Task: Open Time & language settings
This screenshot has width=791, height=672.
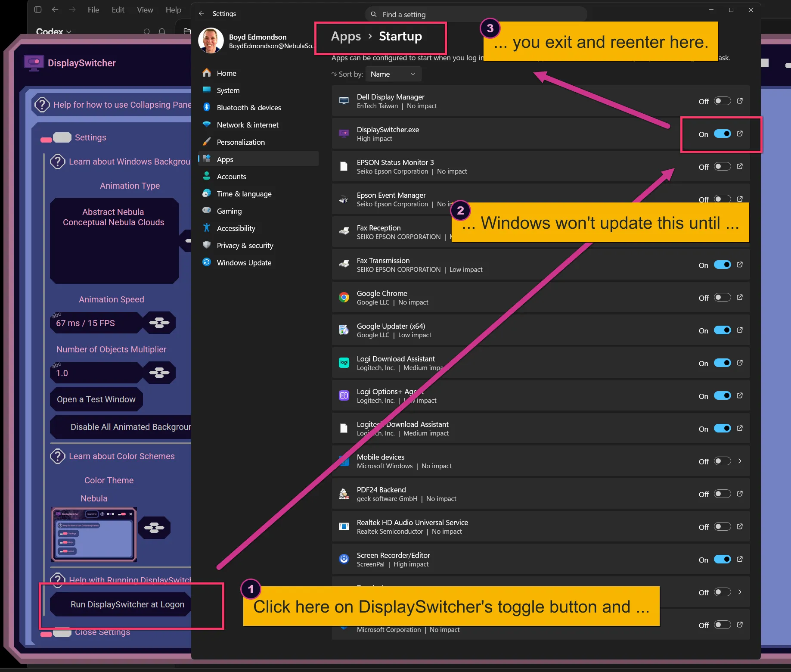Action: pos(257,194)
